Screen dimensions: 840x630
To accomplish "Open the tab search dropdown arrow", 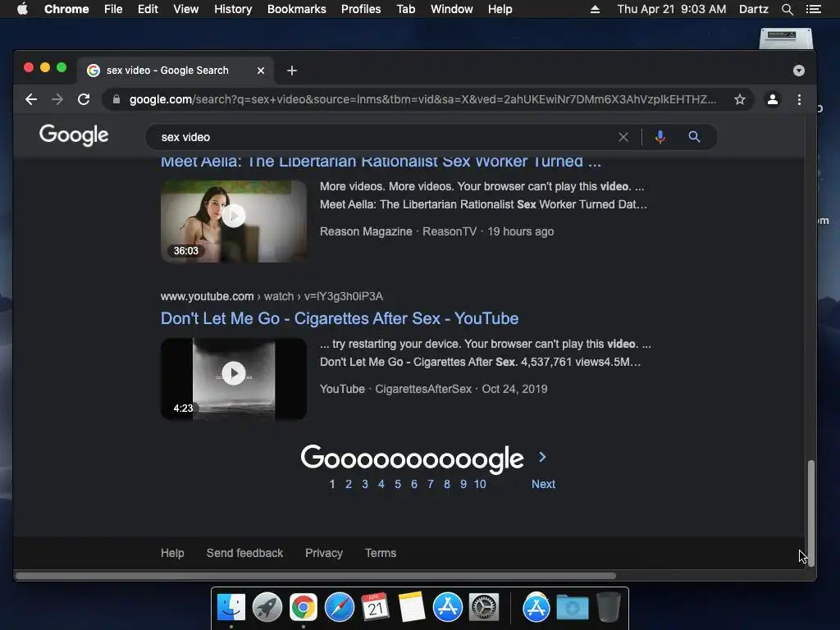I will tap(799, 71).
